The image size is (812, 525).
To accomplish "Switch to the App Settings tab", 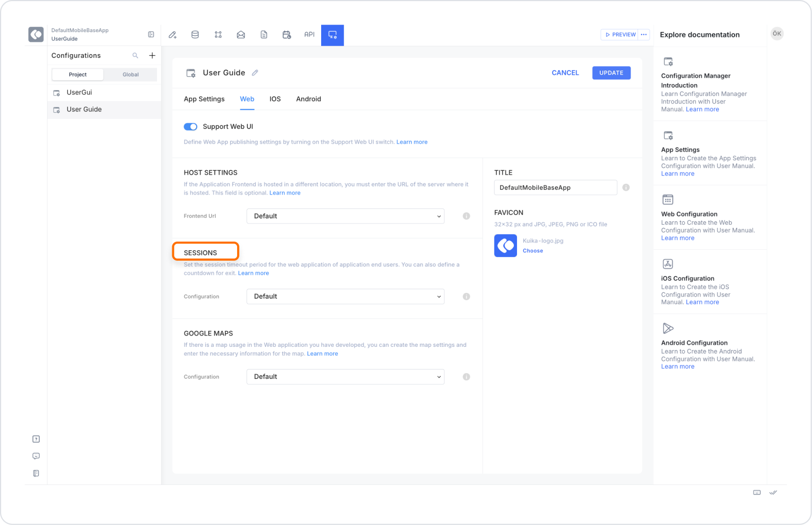I will tap(204, 99).
